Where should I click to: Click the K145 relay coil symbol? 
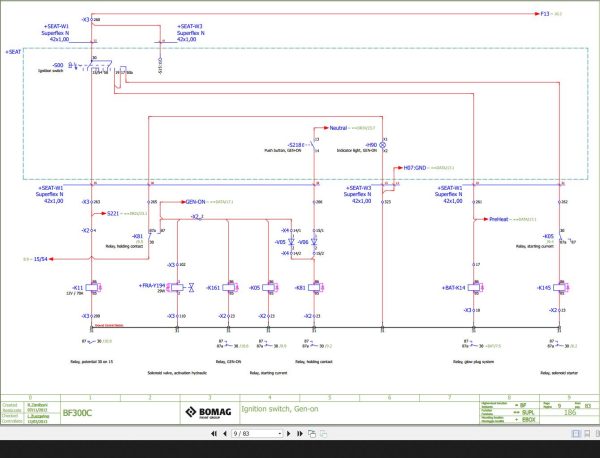[561, 287]
